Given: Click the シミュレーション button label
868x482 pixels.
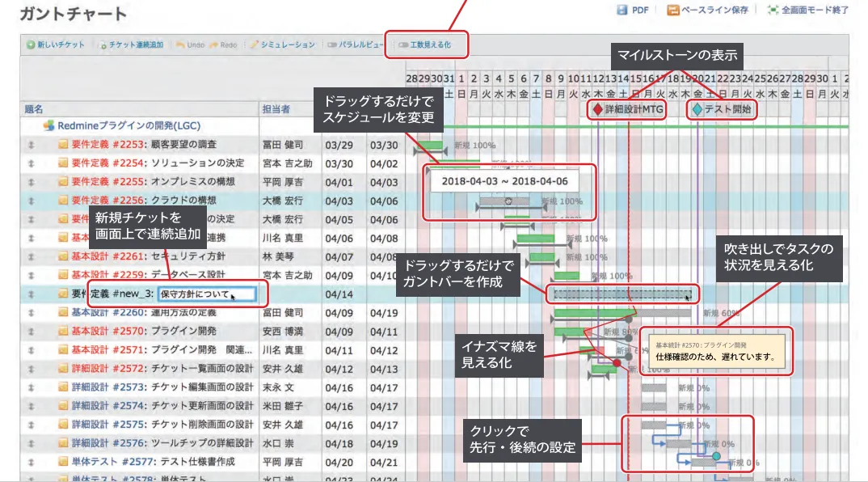Looking at the screenshot, I should 288,44.
